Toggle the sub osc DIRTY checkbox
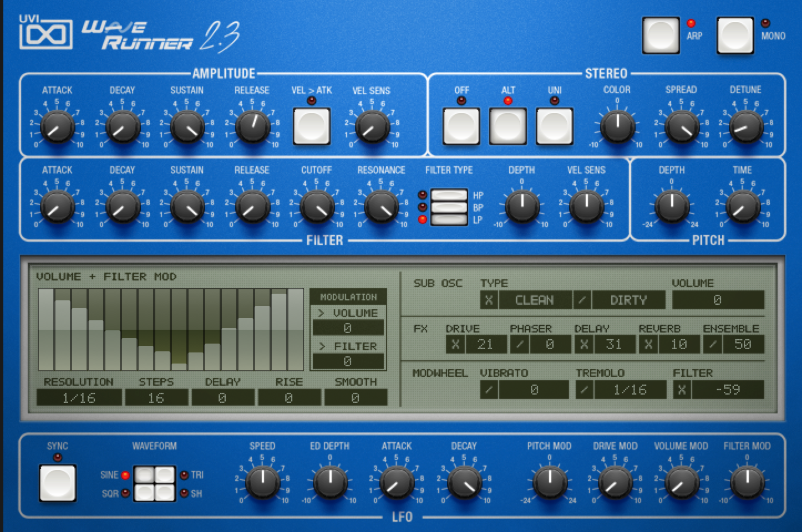 (582, 300)
